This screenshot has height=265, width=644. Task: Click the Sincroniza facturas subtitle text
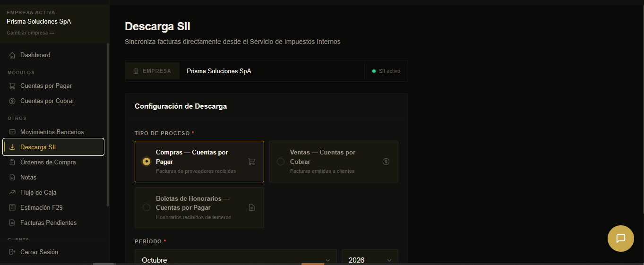[x=232, y=42]
